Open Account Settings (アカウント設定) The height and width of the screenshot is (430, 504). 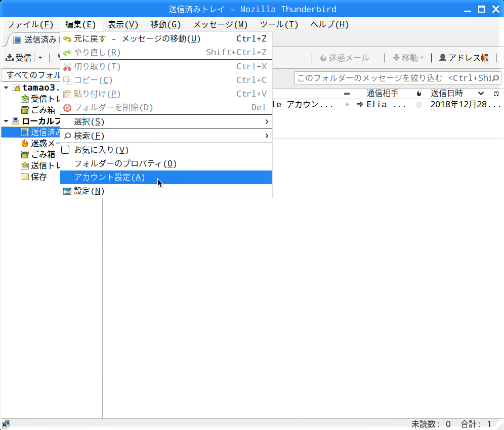[x=166, y=178]
